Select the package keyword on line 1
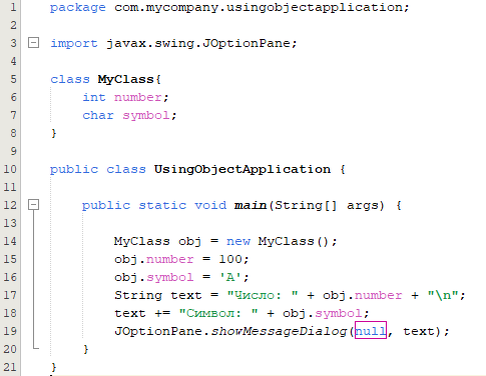This screenshot has height=376, width=486. coord(78,8)
